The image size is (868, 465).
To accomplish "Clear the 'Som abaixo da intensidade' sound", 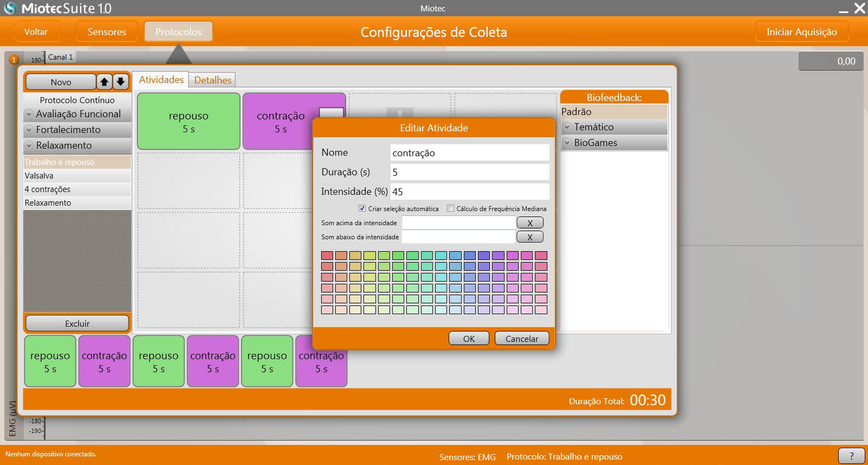I will [529, 237].
